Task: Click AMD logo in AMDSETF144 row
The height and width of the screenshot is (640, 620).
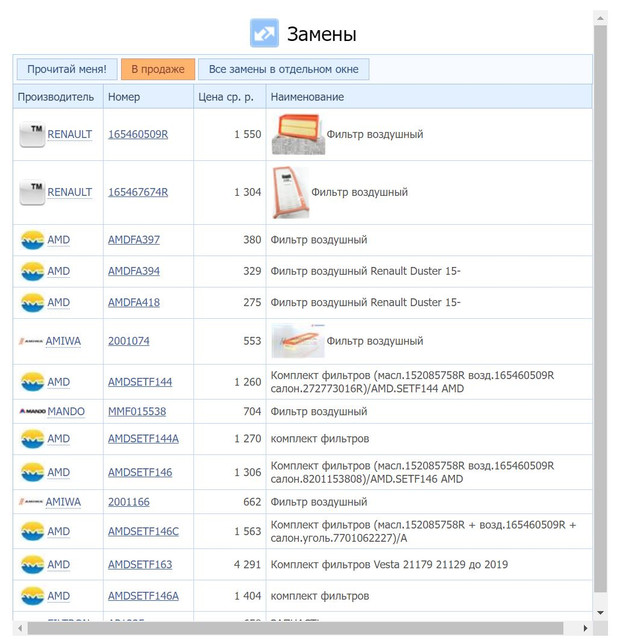Action: [33, 382]
